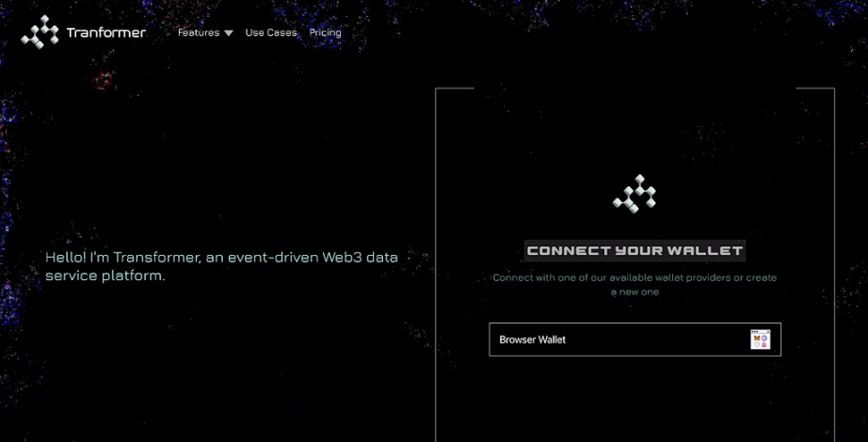Click the browser wallet providers icon
Image resolution: width=868 pixels, height=442 pixels.
pyautogui.click(x=760, y=339)
